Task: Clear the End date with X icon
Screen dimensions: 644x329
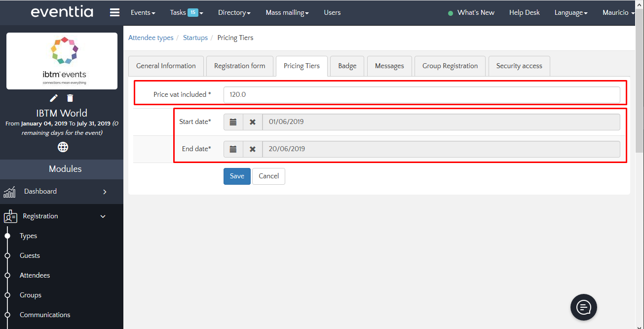Action: (x=253, y=149)
